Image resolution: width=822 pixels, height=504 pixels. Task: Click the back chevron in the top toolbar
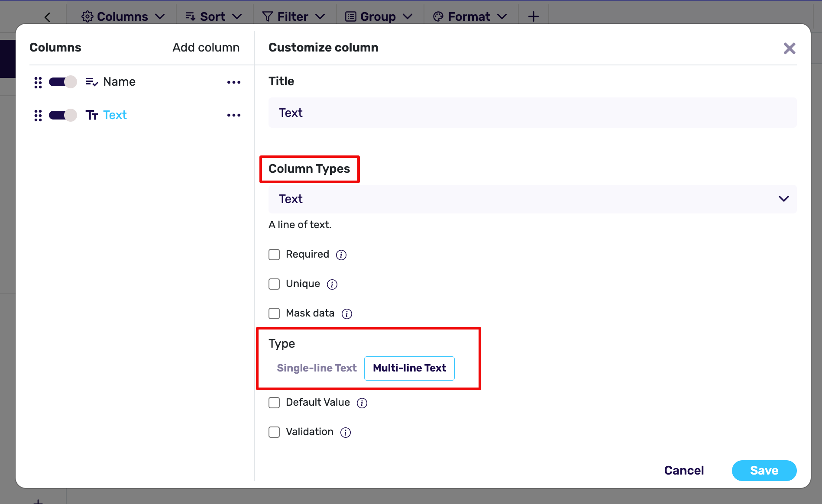click(x=47, y=16)
